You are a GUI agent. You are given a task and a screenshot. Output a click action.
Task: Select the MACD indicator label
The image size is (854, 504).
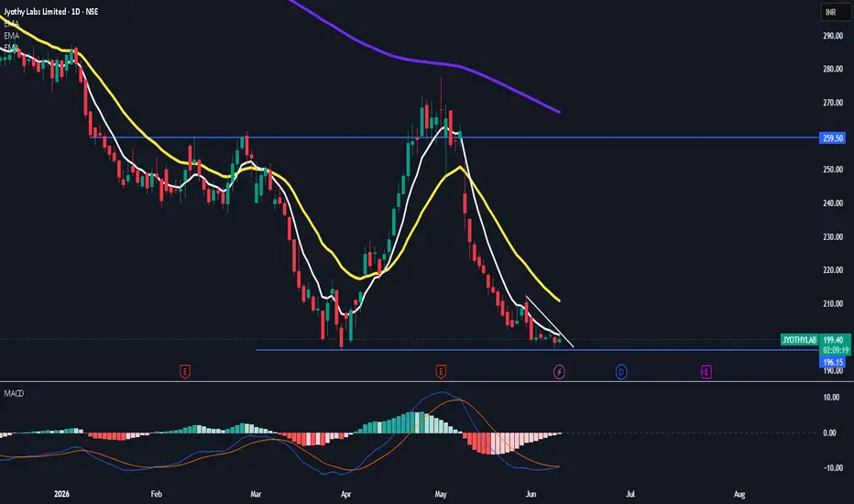pos(14,393)
